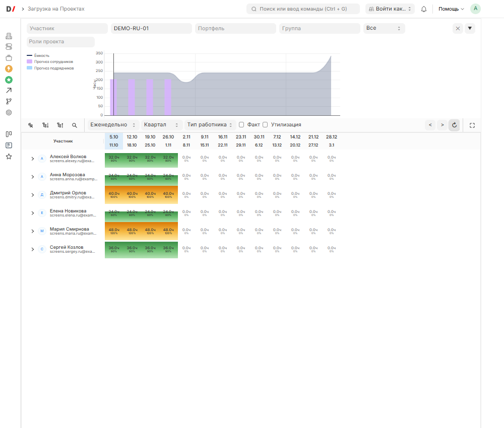Image resolution: width=504 pixels, height=428 pixels.
Task: Expand the Алексей Волков row
Action: pos(32,159)
